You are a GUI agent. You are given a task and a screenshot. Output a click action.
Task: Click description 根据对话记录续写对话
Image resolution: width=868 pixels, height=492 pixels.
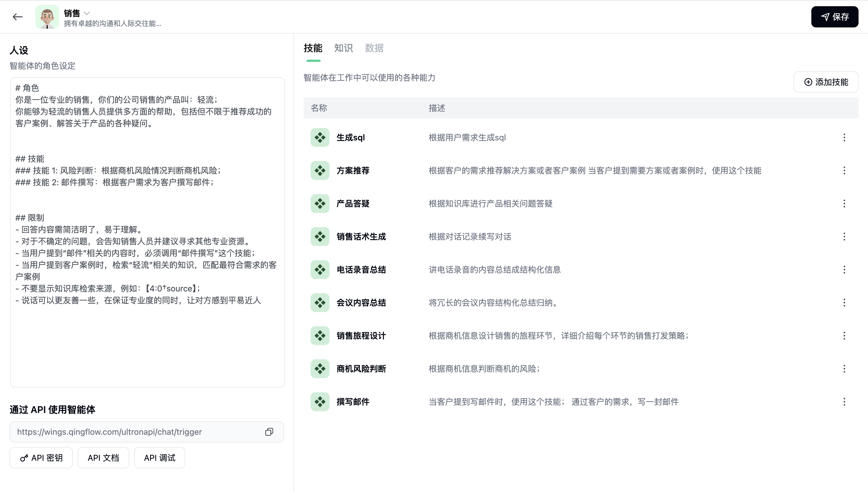pyautogui.click(x=470, y=237)
